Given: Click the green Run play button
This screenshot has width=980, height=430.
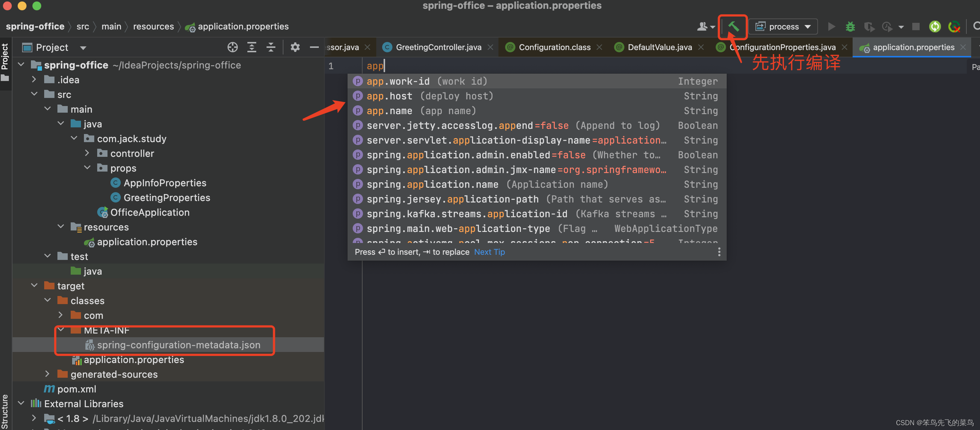Looking at the screenshot, I should [831, 27].
